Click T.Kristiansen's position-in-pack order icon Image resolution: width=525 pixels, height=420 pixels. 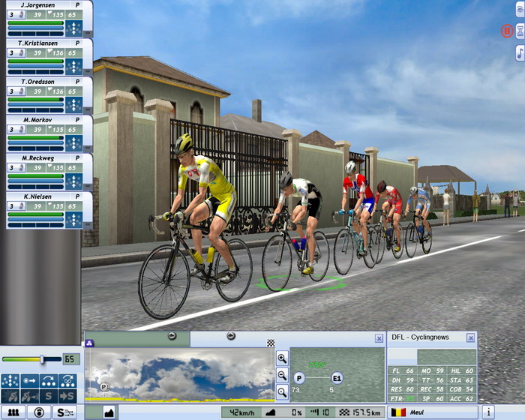[74, 66]
